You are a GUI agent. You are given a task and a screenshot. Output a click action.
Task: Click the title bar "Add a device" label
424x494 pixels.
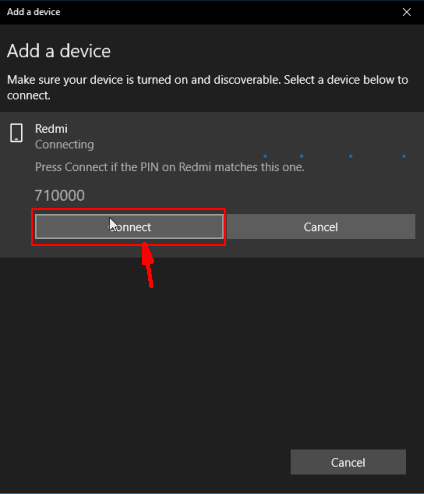34,12
